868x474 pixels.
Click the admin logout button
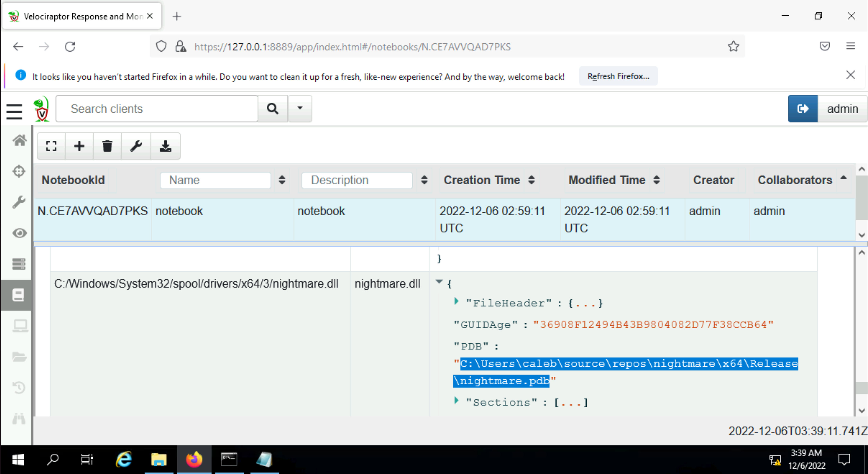click(803, 109)
